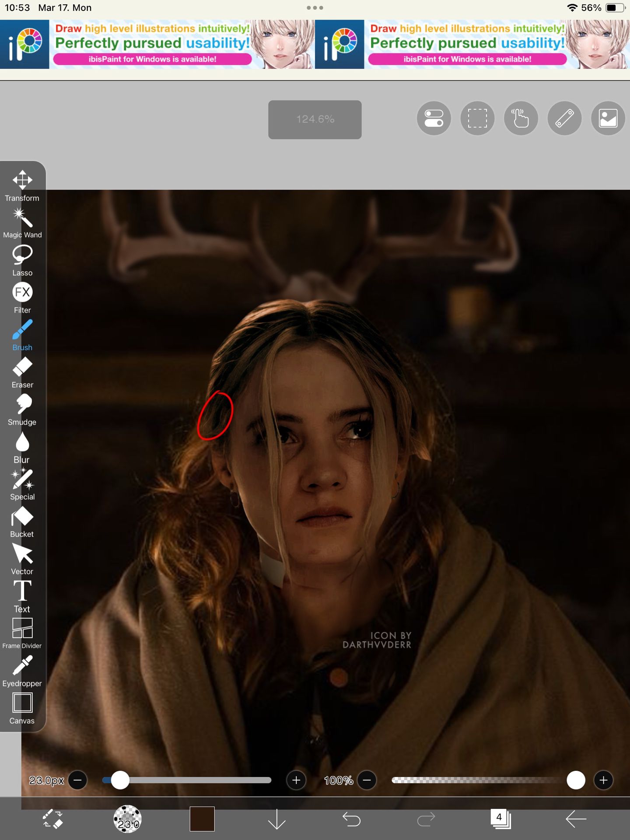Open the left ibisPaint for Windows ad
Screen dimensions: 630x840
[x=157, y=44]
